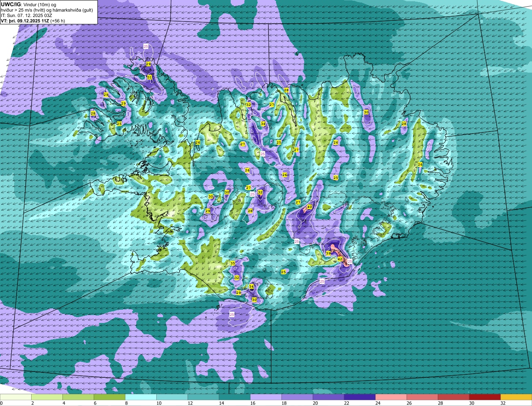Select the 30–32 m/s dark red legend swatch

[x=485, y=397]
